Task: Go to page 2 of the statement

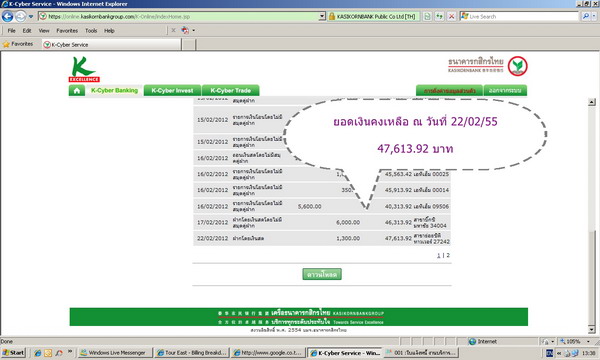Action: (448, 255)
